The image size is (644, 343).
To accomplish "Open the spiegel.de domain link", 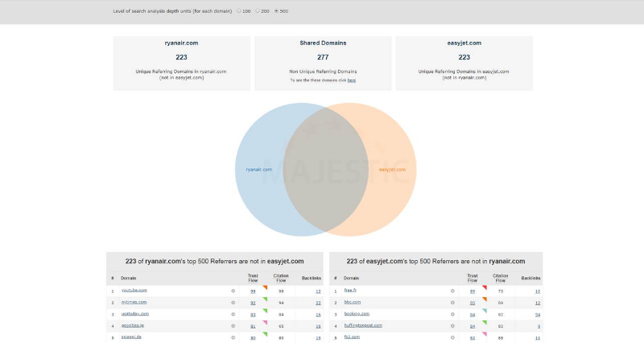I will click(x=131, y=337).
